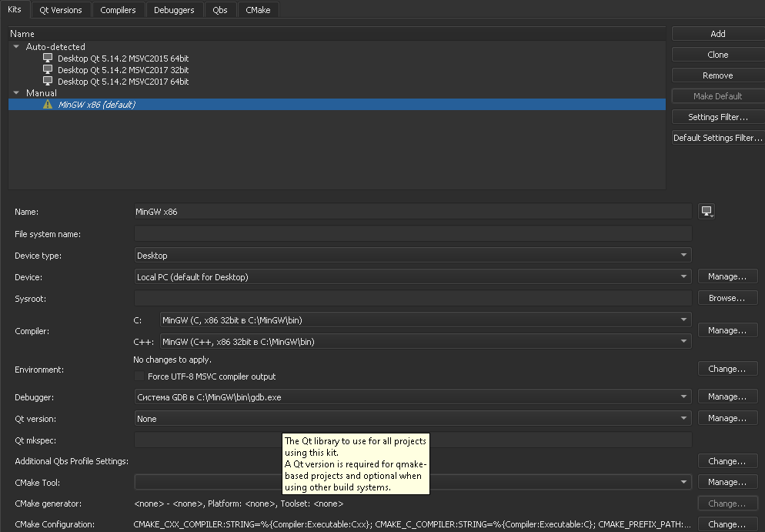Collapse the Auto-detected kits group

click(16, 47)
